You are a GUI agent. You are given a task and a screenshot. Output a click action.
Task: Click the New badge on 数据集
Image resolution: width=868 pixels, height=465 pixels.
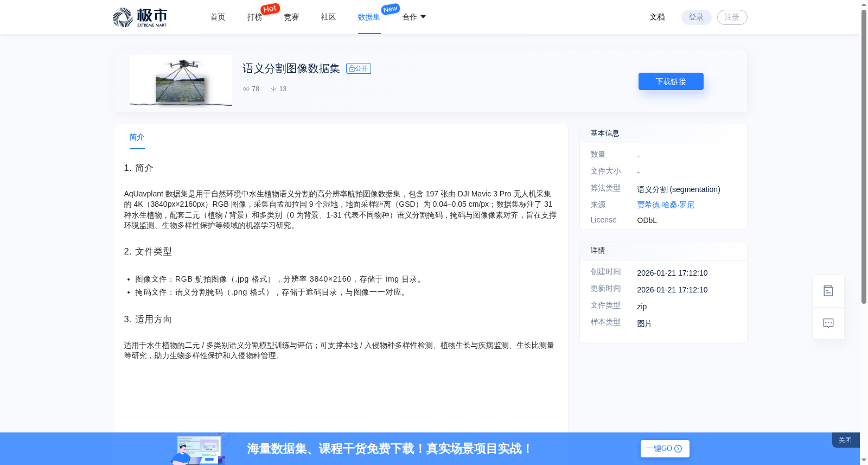coord(390,9)
